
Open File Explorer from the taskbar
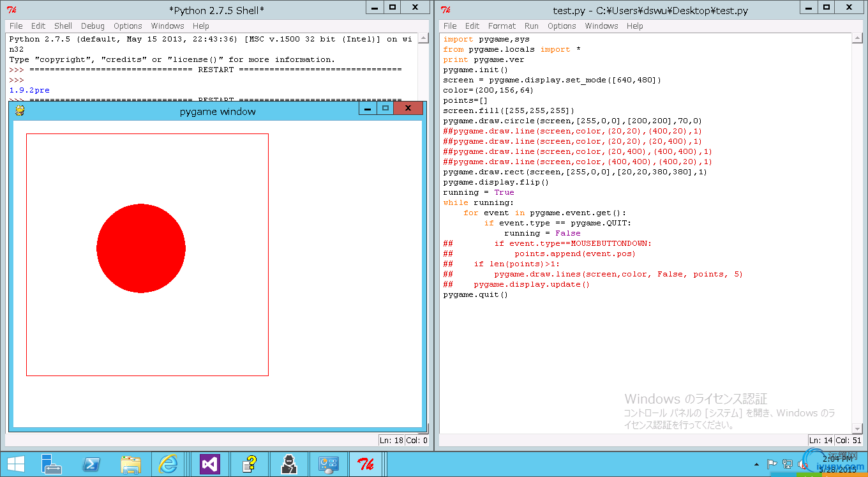click(x=131, y=464)
